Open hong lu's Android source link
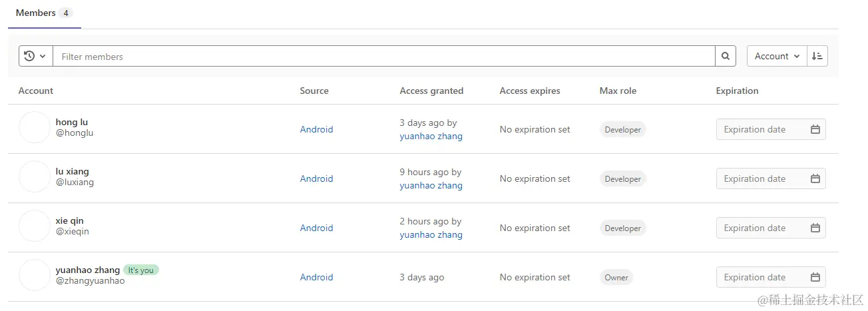 (316, 130)
